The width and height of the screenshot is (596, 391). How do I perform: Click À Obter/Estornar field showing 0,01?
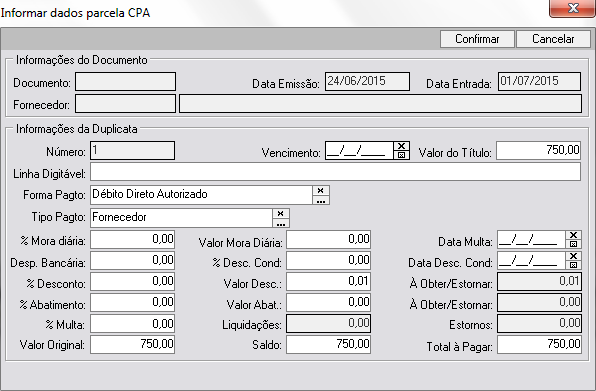click(x=539, y=282)
